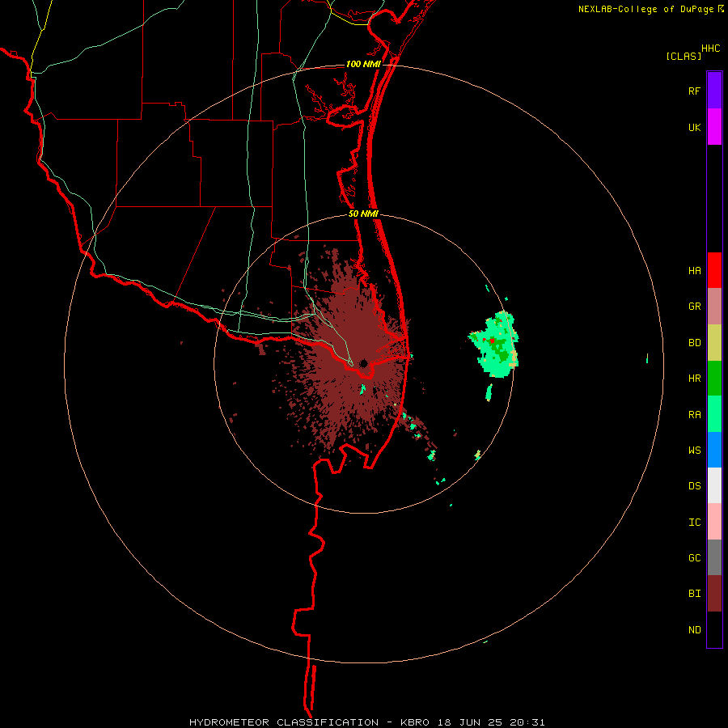Click the ND black legend swatch
The width and height of the screenshot is (728, 728).
pyautogui.click(x=714, y=629)
